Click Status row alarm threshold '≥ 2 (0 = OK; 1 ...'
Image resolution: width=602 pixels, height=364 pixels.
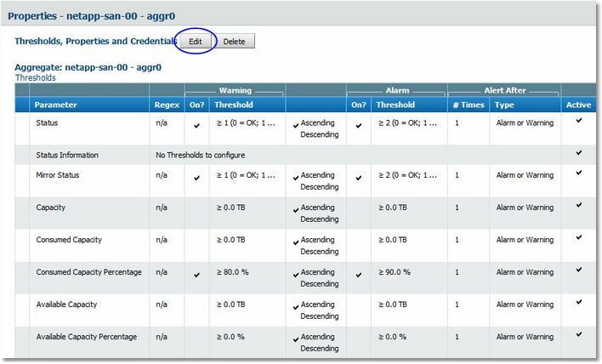coord(408,123)
